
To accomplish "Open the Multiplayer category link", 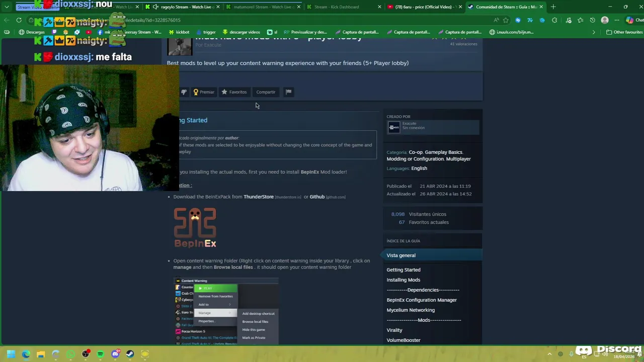I will (x=458, y=159).
